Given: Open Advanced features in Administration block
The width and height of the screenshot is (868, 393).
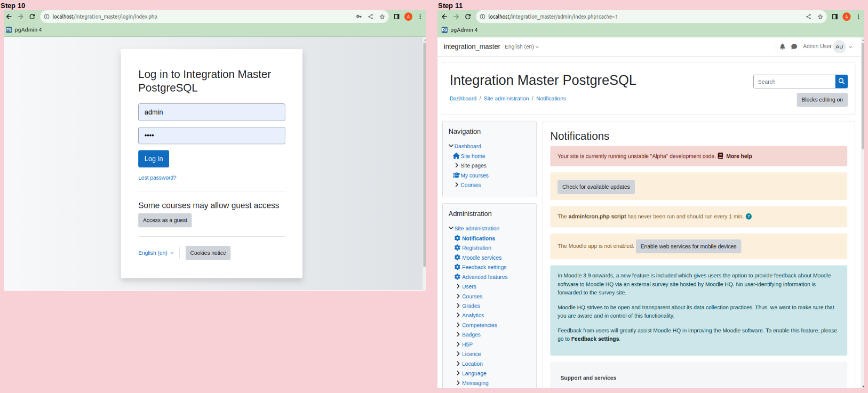Looking at the screenshot, I should click(484, 277).
